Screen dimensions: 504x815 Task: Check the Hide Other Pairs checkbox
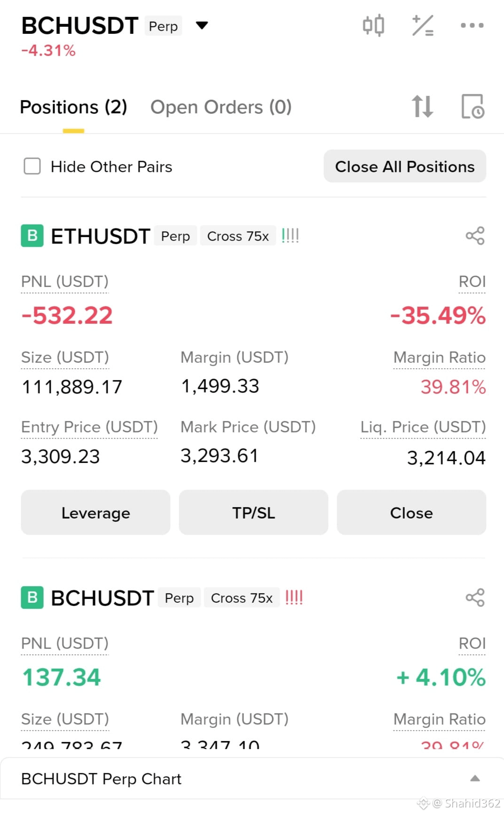32,166
